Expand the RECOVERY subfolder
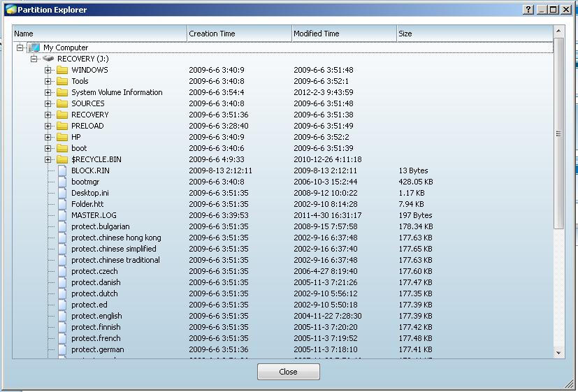 (x=48, y=115)
